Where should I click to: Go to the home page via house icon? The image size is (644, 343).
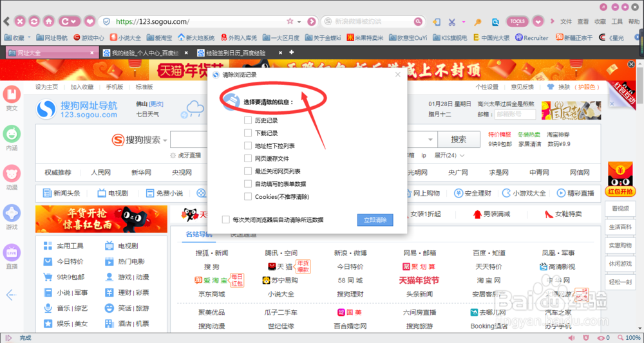coord(49,21)
